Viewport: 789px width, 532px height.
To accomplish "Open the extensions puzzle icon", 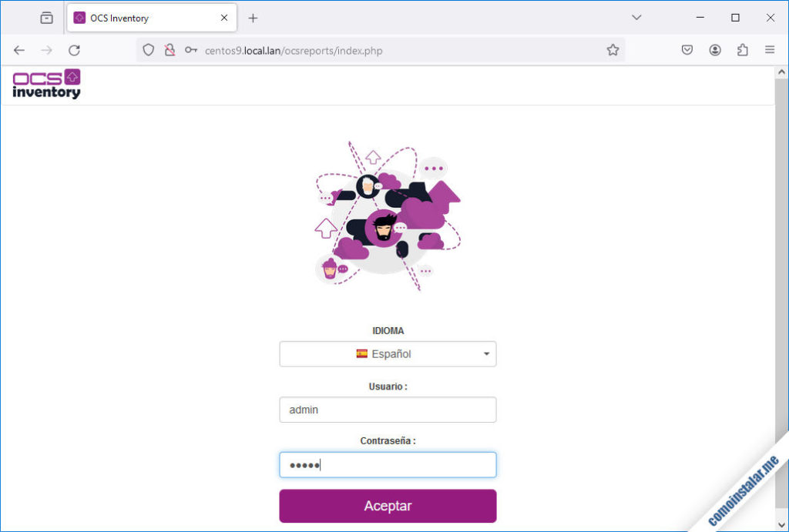I will tap(742, 50).
